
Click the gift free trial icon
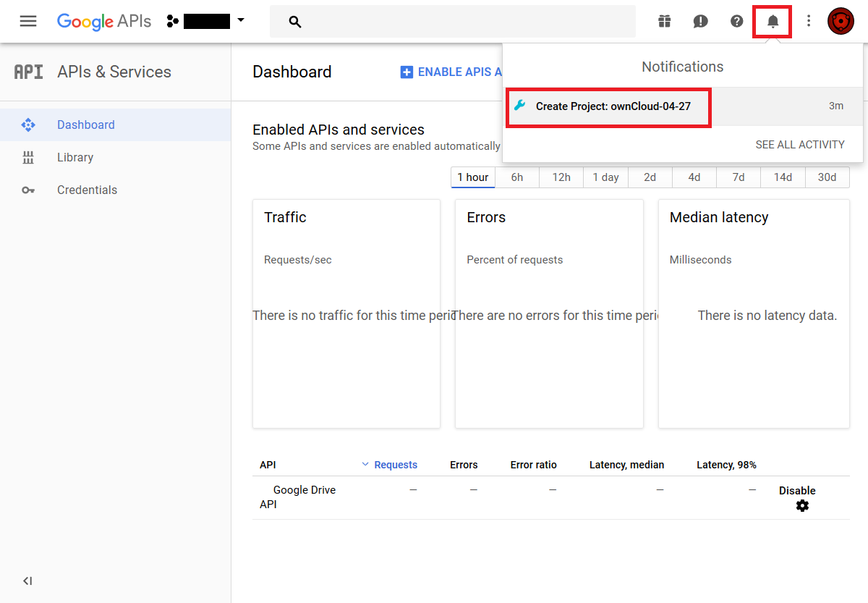[x=664, y=21]
